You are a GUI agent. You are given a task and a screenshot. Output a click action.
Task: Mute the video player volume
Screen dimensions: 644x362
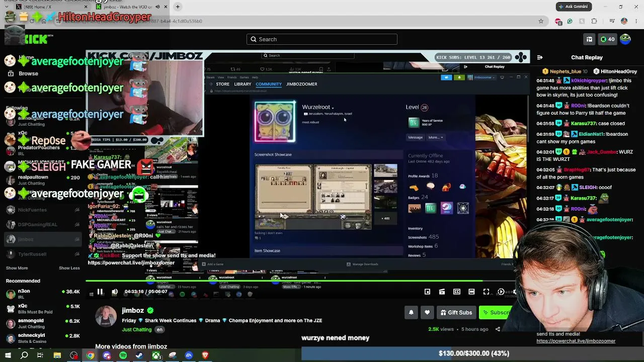pos(115,292)
